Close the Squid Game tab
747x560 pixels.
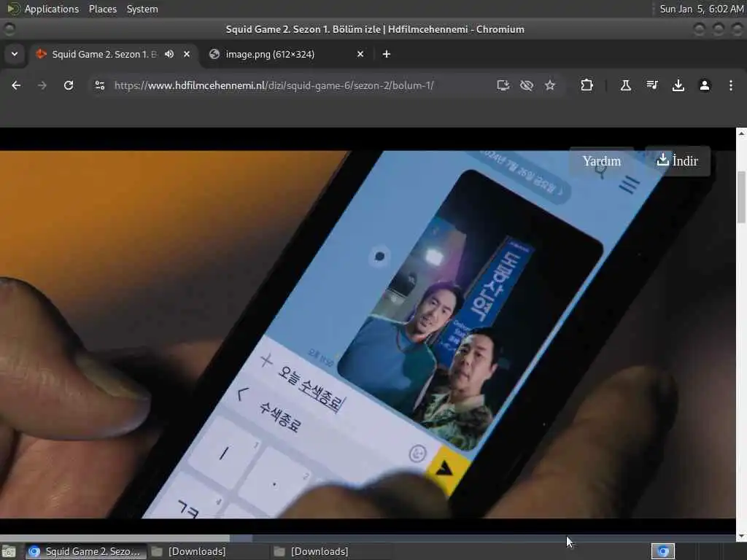pyautogui.click(x=187, y=54)
